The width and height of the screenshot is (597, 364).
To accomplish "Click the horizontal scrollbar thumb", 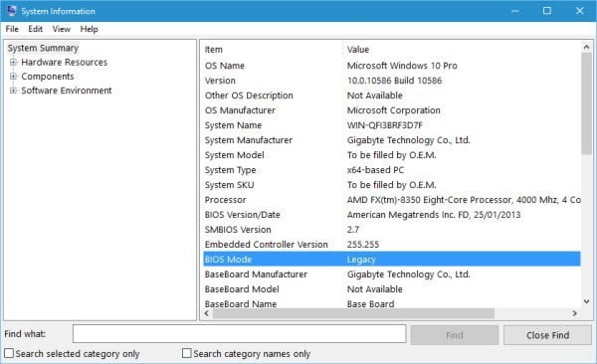I will pyautogui.click(x=353, y=313).
